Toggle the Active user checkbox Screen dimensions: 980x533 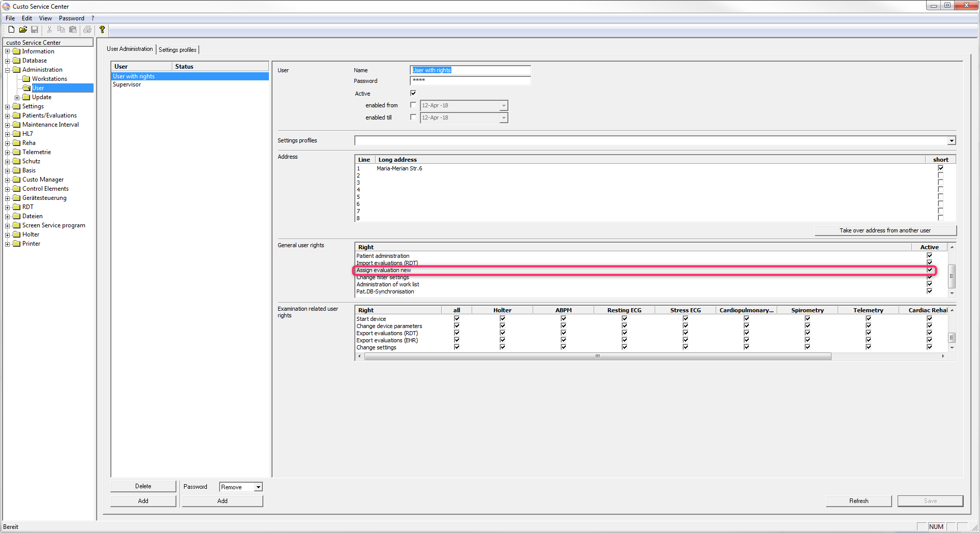(413, 93)
